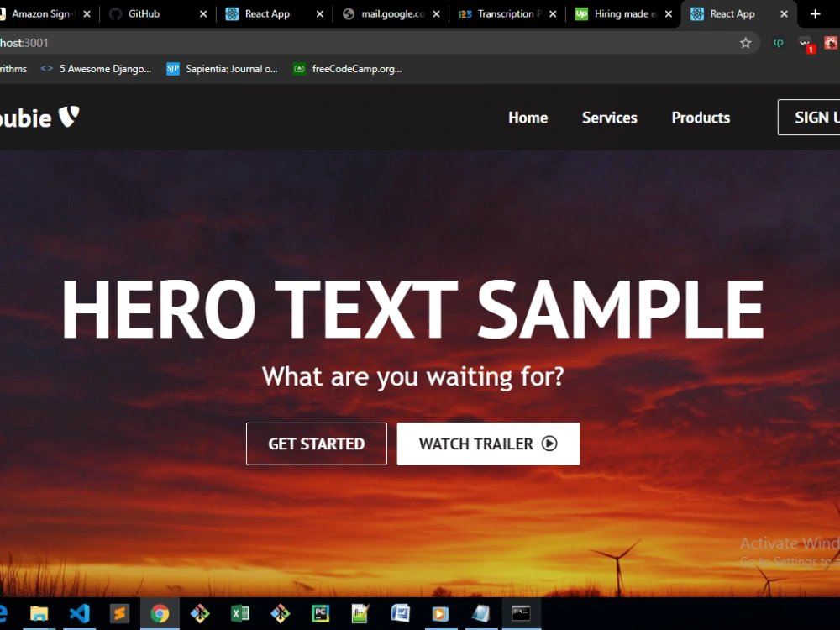
Task: Open Notepad++ taskbar icon
Action: point(360,613)
